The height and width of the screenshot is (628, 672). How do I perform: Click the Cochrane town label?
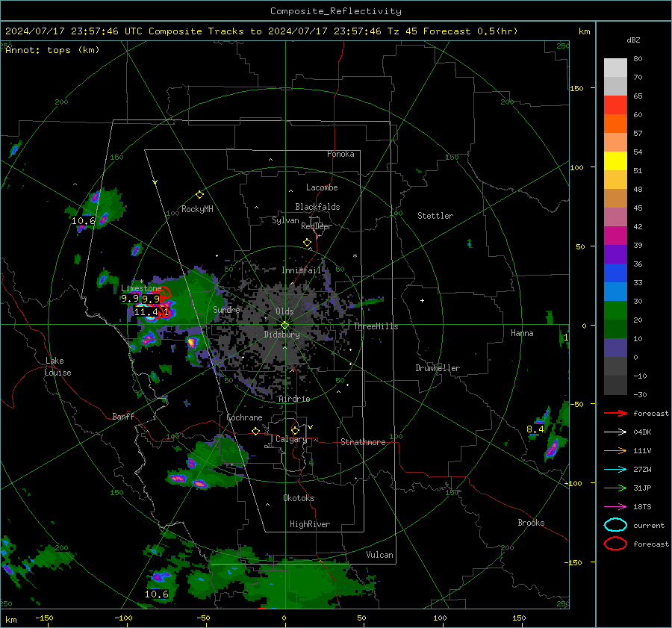[244, 417]
